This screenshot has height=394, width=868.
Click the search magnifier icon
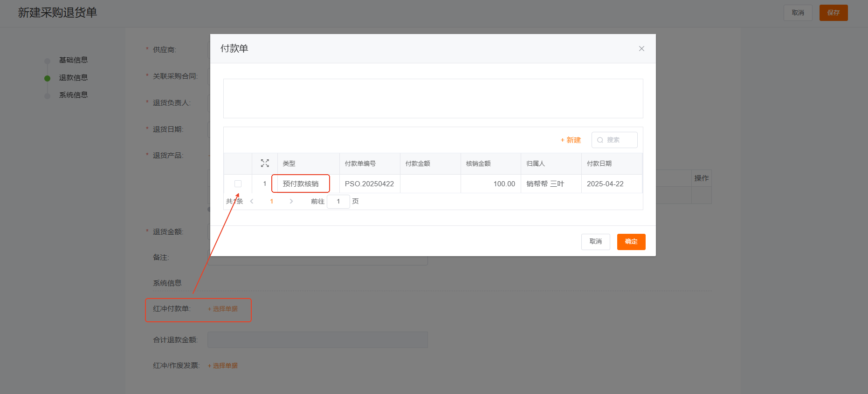tap(600, 140)
